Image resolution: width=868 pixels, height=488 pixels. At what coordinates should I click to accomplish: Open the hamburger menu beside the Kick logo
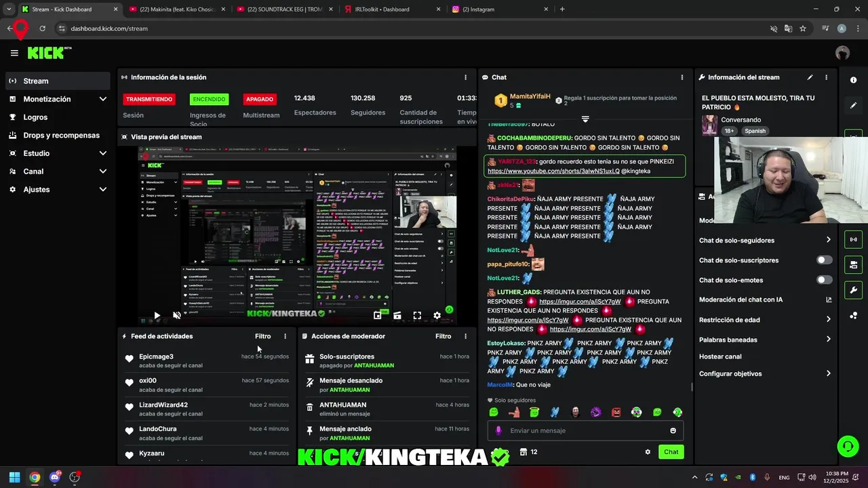click(14, 53)
